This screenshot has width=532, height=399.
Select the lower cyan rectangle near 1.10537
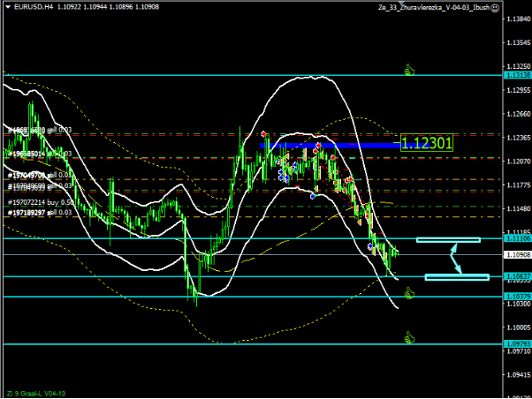(456, 277)
